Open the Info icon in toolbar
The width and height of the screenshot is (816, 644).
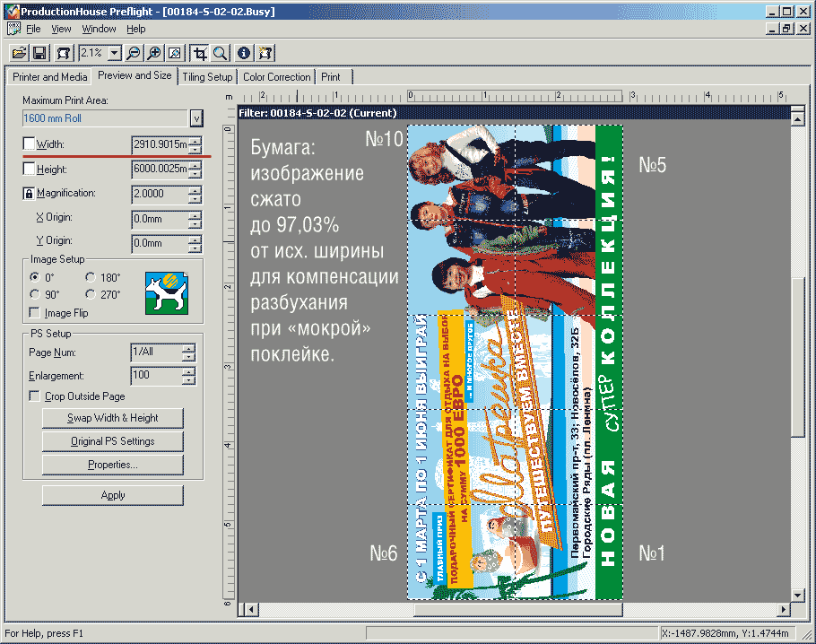[x=244, y=53]
